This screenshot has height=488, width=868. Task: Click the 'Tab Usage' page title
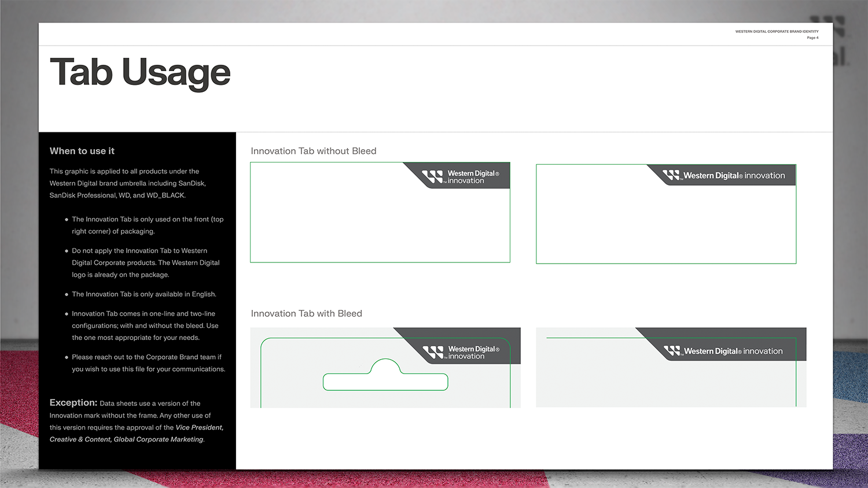pyautogui.click(x=140, y=73)
